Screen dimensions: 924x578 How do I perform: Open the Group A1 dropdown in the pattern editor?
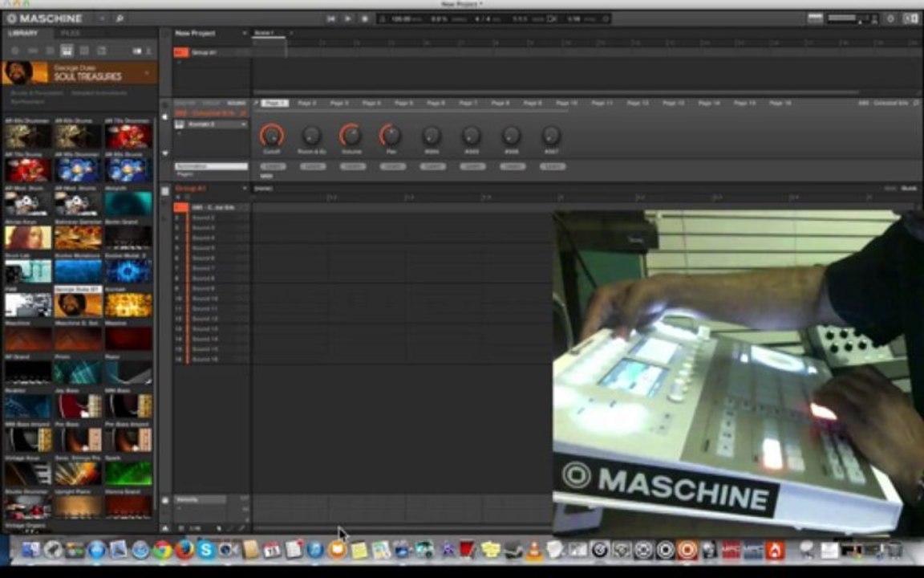point(245,189)
